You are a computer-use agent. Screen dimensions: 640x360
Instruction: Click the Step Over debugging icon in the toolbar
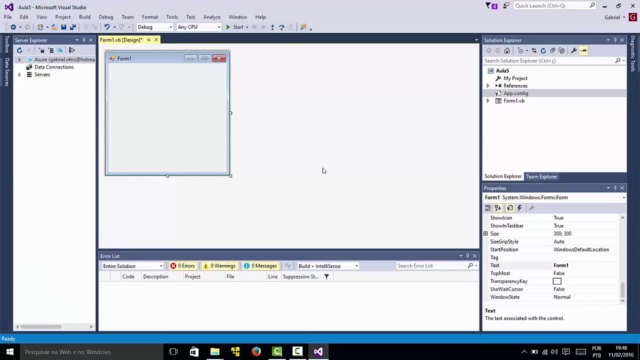point(282,27)
